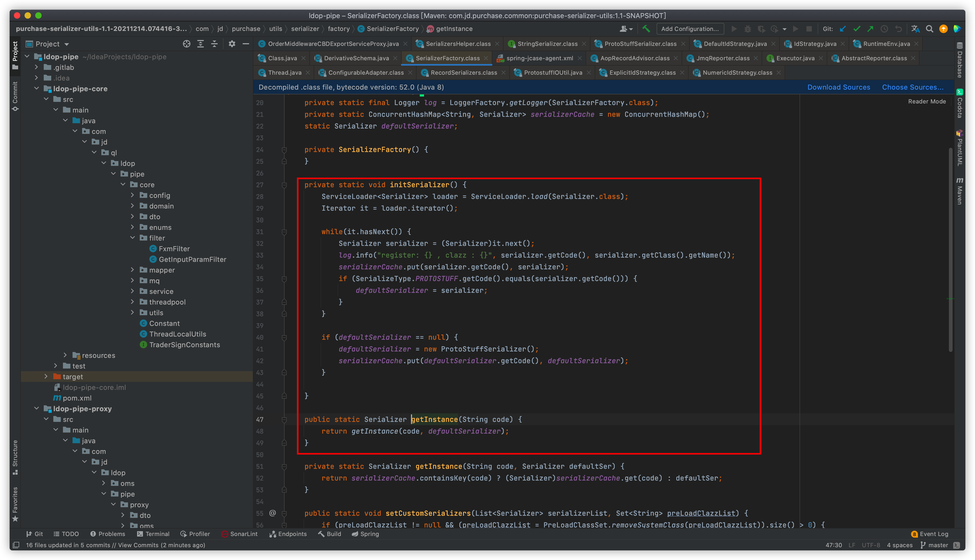The width and height of the screenshot is (975, 560).
Task: Expand the target folder
Action: (46, 377)
